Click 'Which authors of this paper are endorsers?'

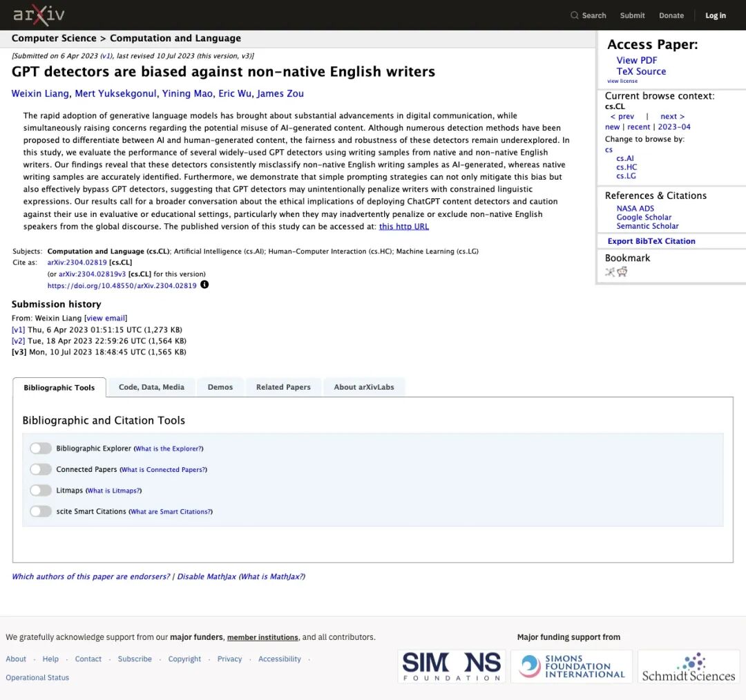tap(91, 576)
